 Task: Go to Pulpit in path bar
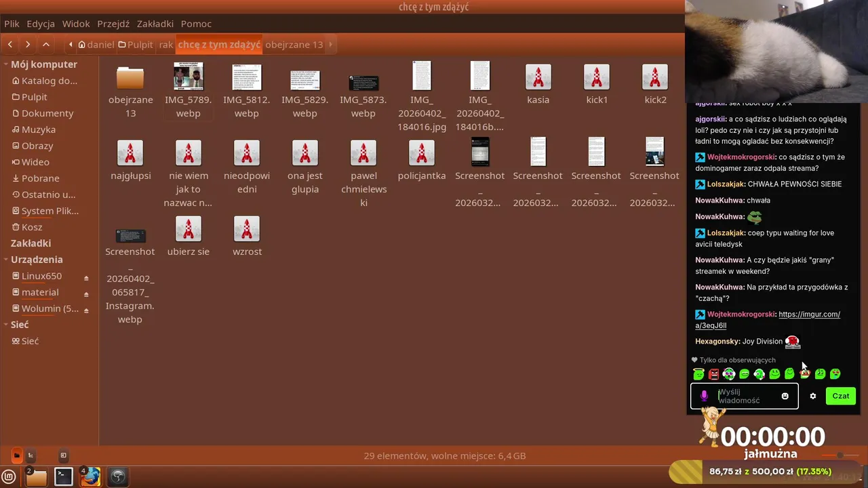click(x=136, y=45)
